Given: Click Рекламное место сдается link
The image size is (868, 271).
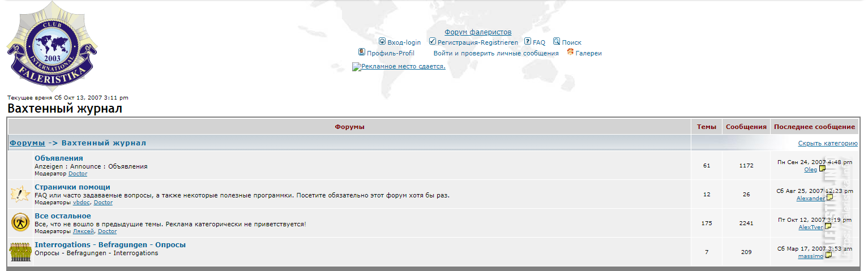Looking at the screenshot, I should tap(404, 66).
